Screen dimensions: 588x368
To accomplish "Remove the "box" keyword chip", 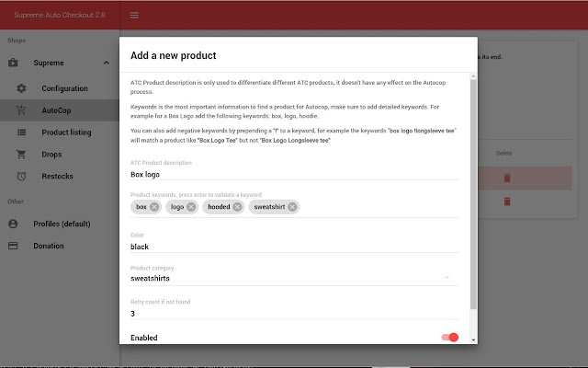I will [x=154, y=207].
